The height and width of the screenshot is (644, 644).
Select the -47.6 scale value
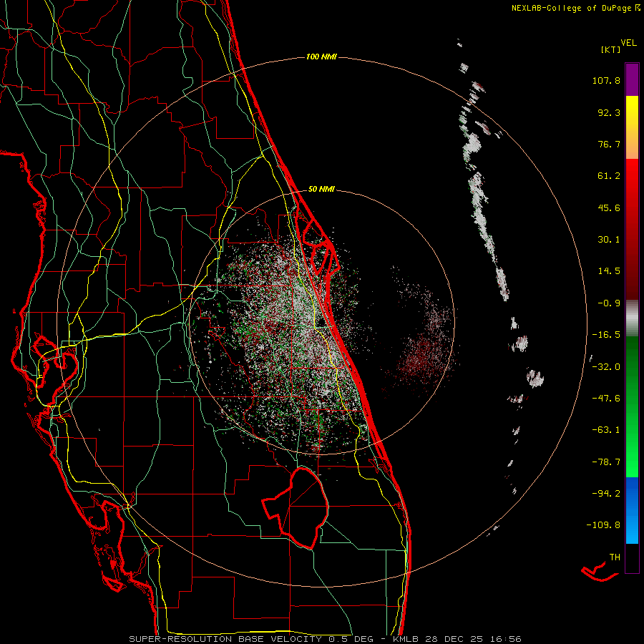[606, 399]
